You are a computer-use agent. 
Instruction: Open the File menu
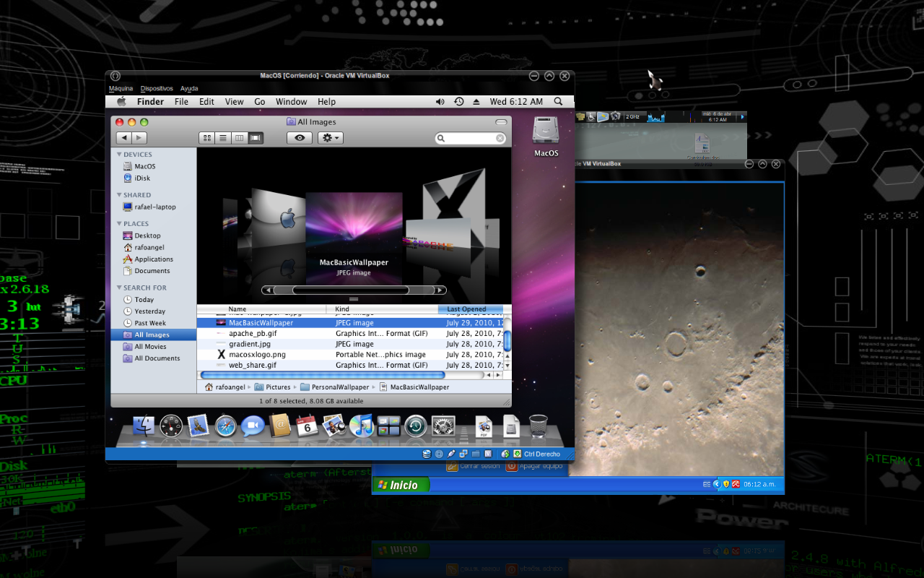tap(181, 102)
